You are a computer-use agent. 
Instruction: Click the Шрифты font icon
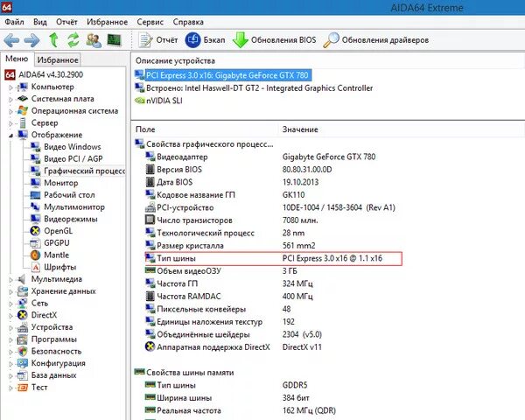coord(35,267)
